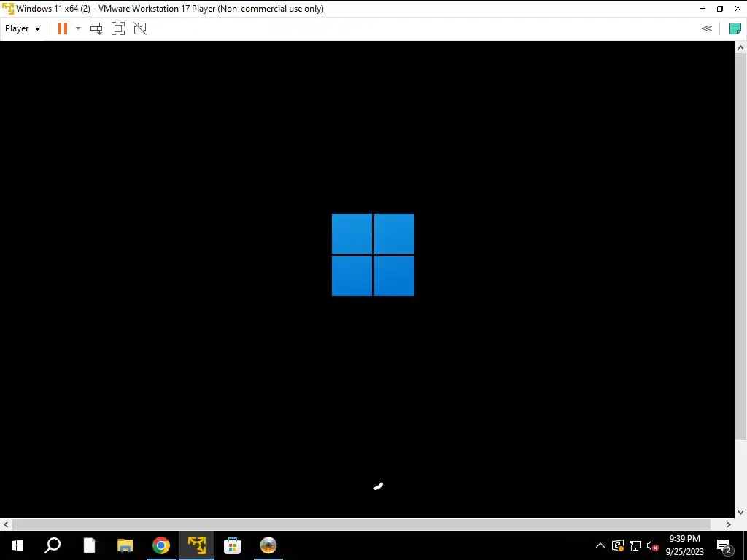Click inside the Windows 11 boot screen logo
Viewport: 747px width, 560px height.
coord(373,254)
